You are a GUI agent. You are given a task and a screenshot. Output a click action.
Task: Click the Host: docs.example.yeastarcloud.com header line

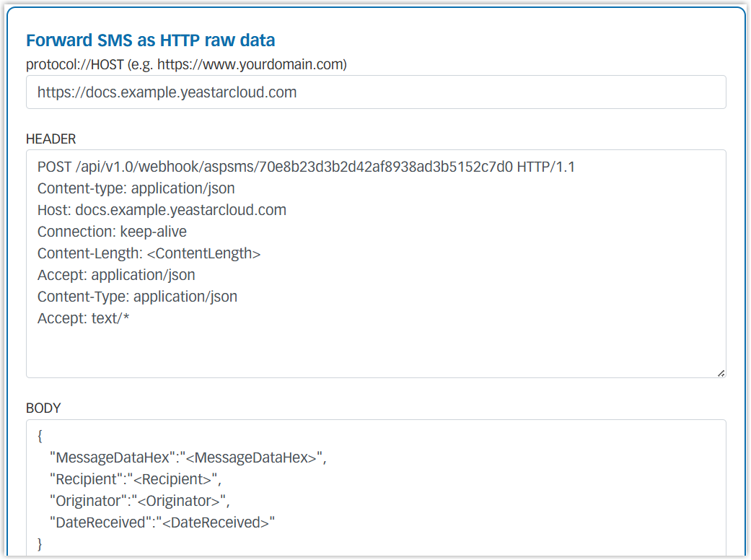(x=162, y=211)
